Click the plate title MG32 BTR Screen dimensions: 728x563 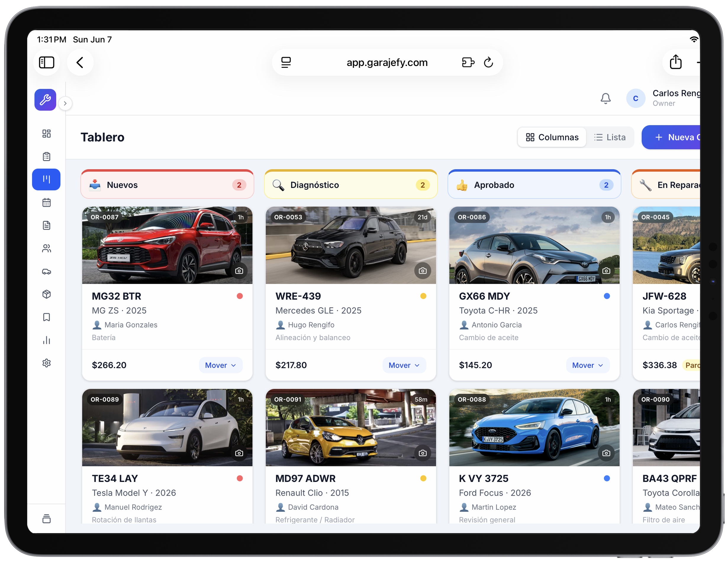click(x=117, y=296)
